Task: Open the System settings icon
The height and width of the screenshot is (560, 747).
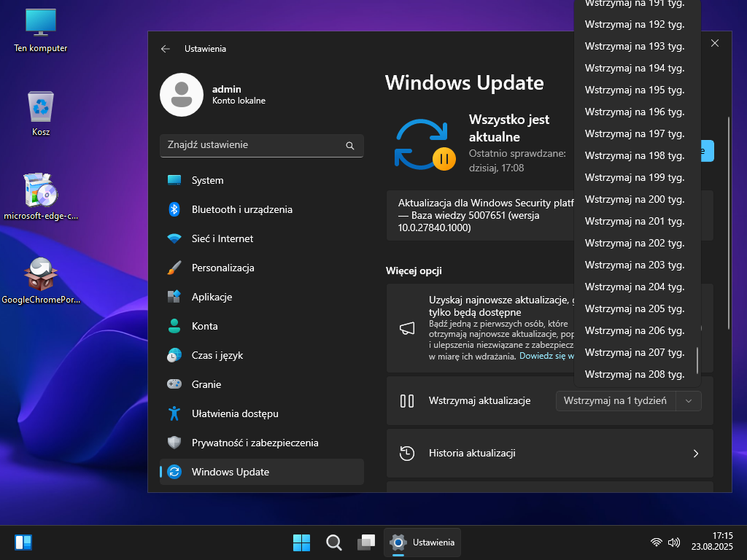Action: click(x=174, y=180)
